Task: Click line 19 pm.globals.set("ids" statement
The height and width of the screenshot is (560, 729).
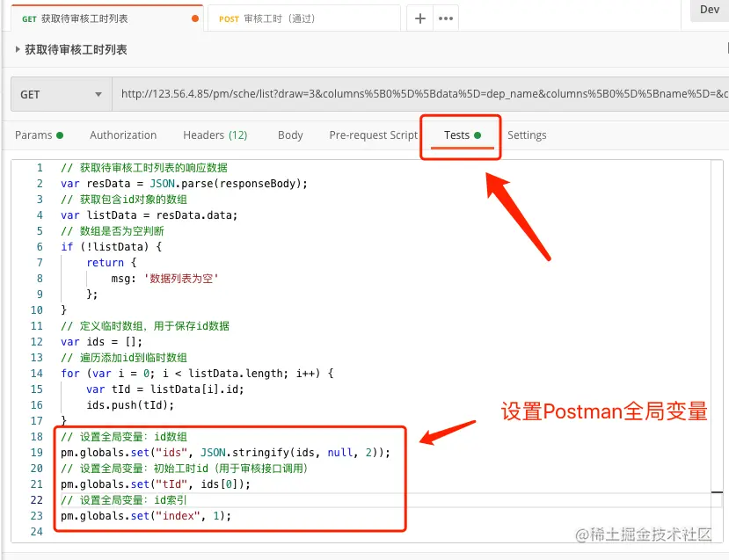Action: tap(225, 452)
